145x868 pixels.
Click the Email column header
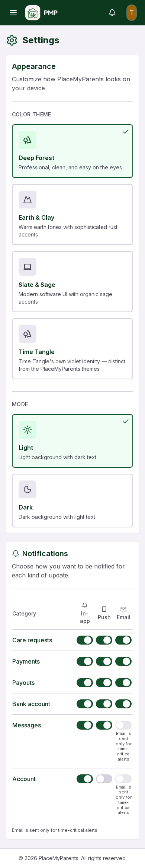pos(123,613)
